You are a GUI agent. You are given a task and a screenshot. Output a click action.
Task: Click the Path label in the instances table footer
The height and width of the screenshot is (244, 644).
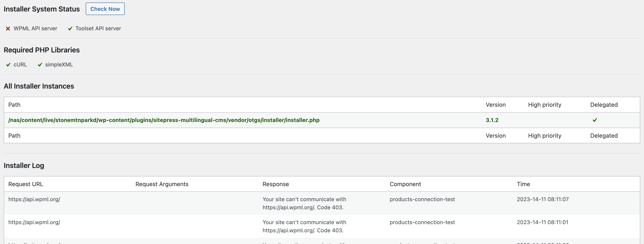tap(14, 136)
